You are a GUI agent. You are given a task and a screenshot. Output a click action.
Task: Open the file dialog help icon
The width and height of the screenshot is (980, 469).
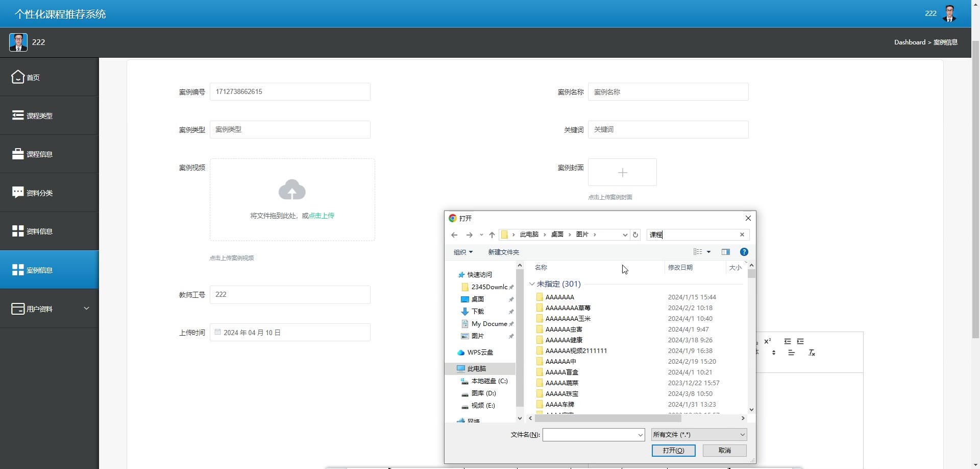tap(744, 252)
